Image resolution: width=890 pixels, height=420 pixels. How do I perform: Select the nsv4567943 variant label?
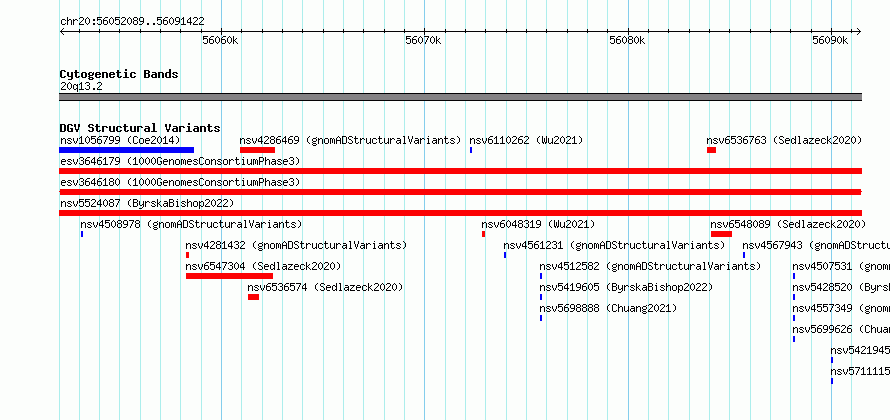tap(816, 245)
